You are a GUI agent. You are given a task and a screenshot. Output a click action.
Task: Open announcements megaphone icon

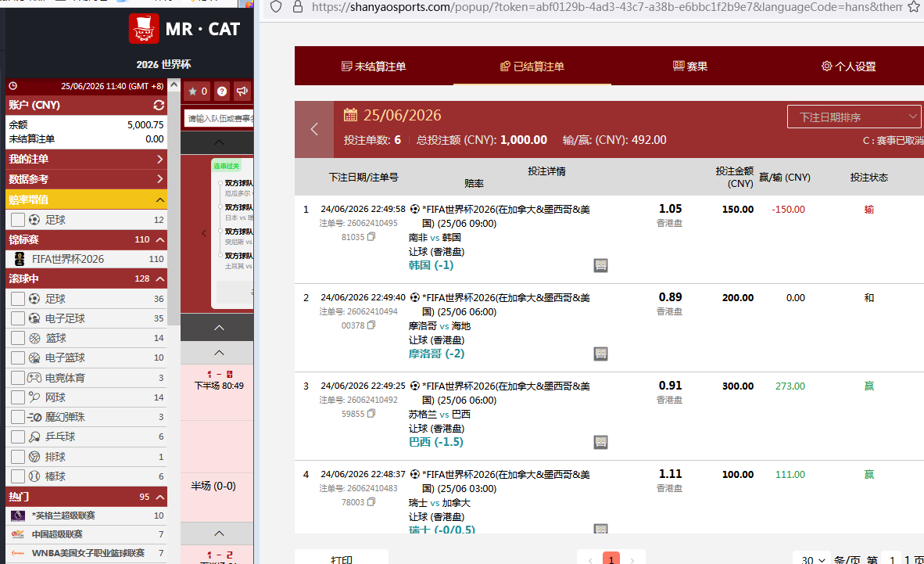click(x=242, y=92)
